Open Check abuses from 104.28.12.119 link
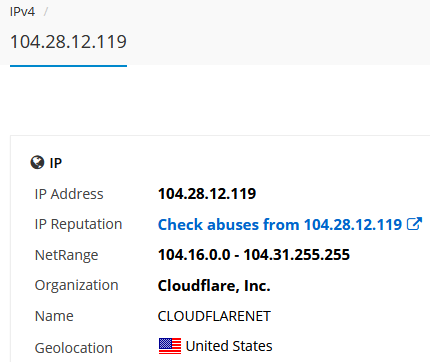The height and width of the screenshot is (362, 430). pos(280,224)
